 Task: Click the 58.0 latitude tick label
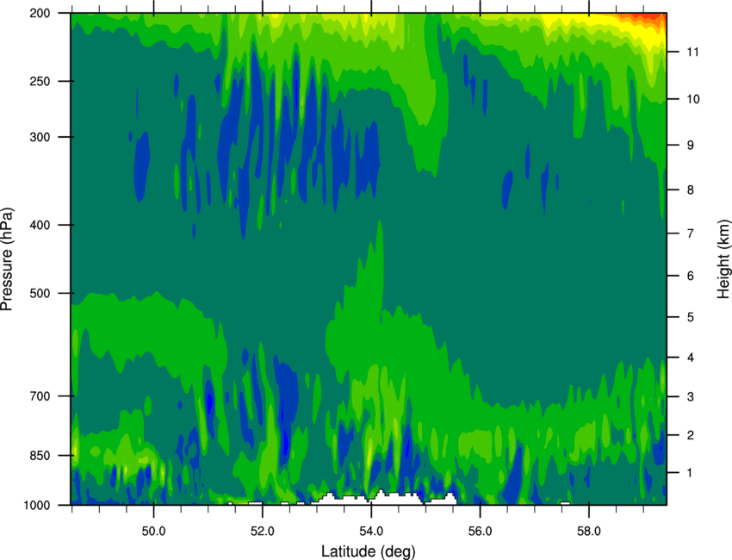click(x=589, y=532)
